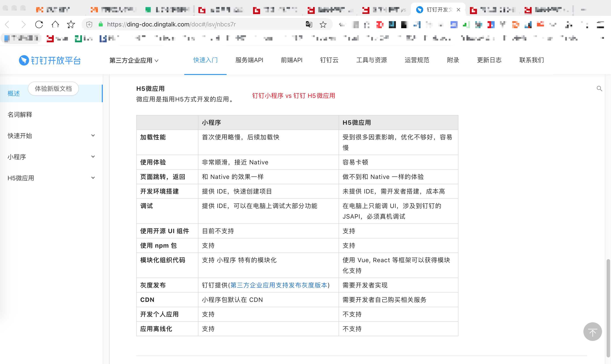The height and width of the screenshot is (364, 611).
Task: Click the DingTalk open platform logo
Action: (50, 60)
